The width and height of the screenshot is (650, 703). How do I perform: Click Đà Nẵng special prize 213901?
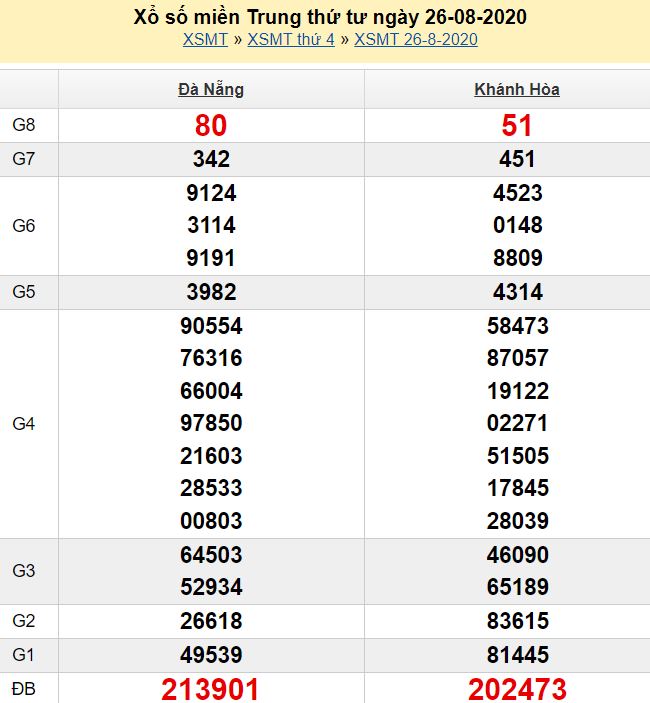[211, 688]
